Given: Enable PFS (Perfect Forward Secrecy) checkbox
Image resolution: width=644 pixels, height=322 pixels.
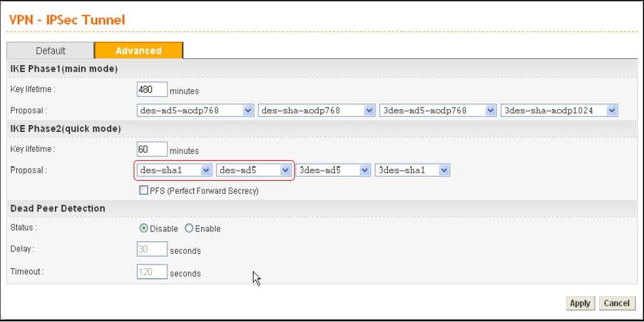Looking at the screenshot, I should [x=144, y=191].
